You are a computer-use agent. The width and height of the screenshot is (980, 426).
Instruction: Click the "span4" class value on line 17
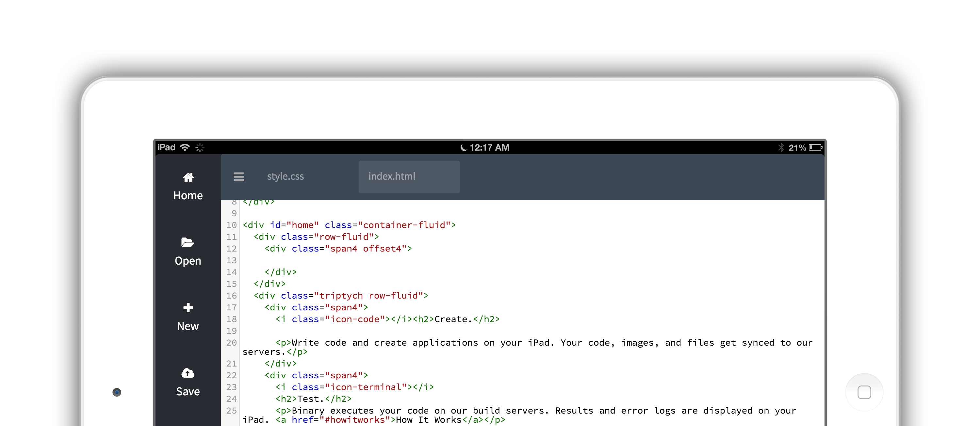pos(344,308)
